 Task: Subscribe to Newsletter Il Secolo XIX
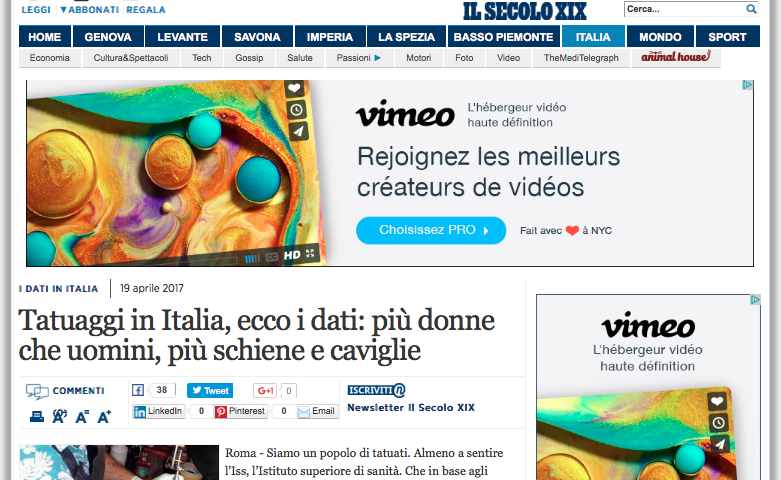click(410, 407)
